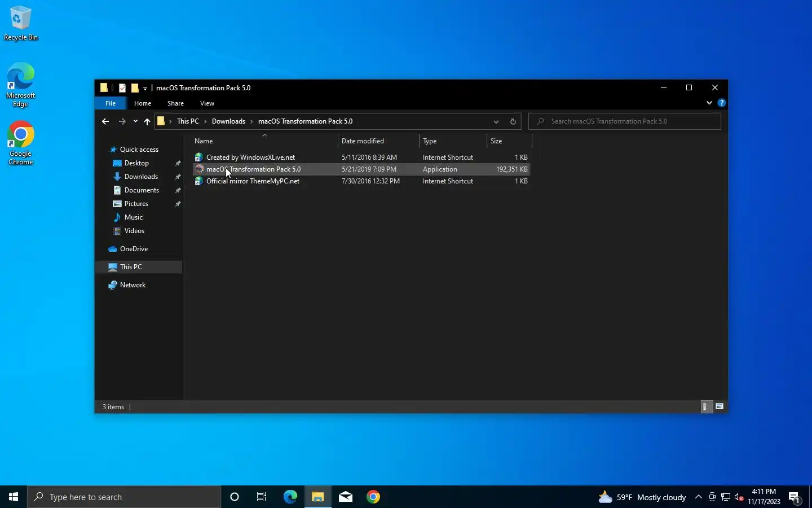Click macOS Transformation Pack 5.0 breadcrumb

coord(305,121)
